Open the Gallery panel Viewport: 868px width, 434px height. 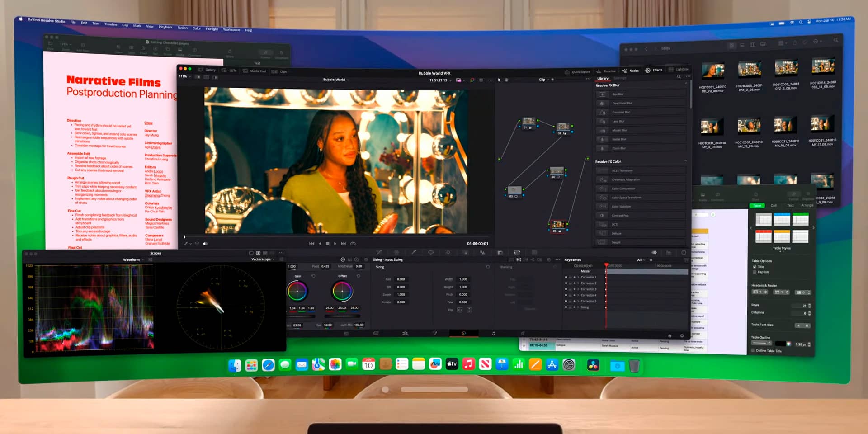click(207, 70)
